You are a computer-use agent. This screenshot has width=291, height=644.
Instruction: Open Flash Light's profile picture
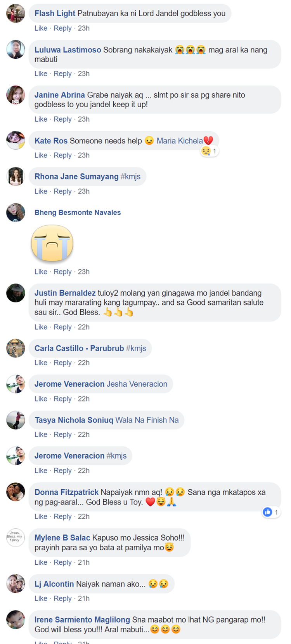coord(16,13)
